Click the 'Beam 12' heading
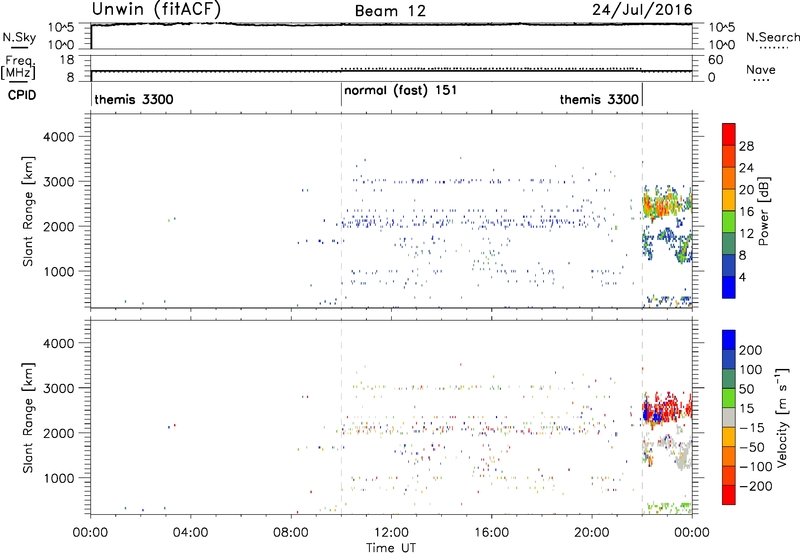The image size is (800, 554). pyautogui.click(x=390, y=11)
